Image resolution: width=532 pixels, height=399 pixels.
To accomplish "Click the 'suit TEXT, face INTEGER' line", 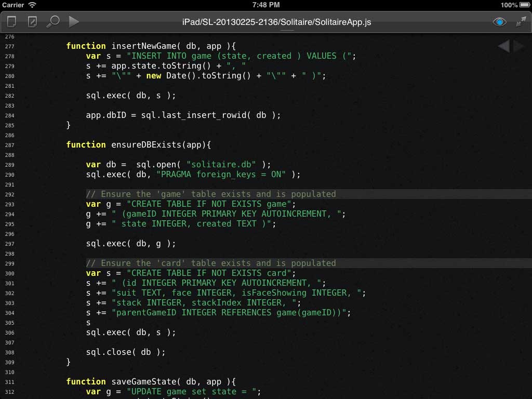I will pos(226,293).
